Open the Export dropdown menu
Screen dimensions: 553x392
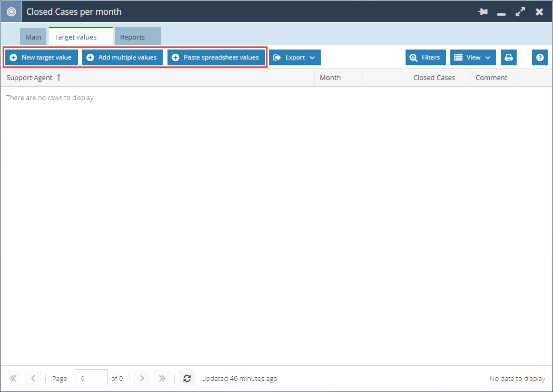(x=295, y=57)
